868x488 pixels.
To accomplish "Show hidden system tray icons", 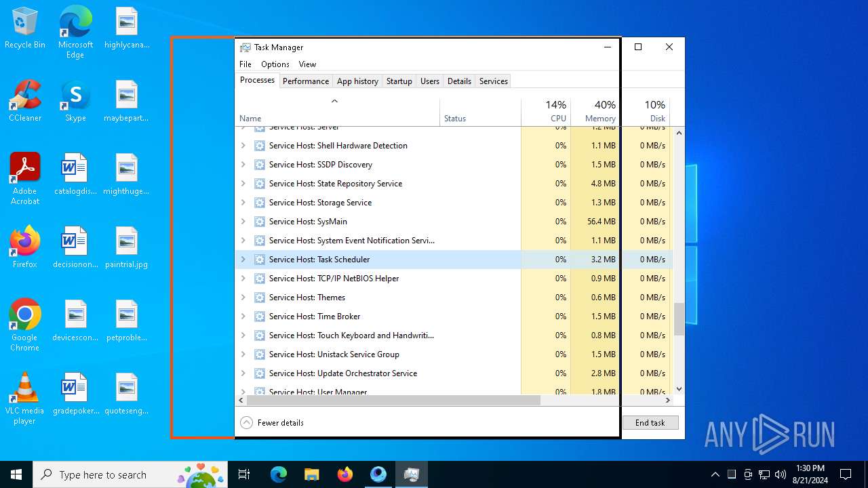I will pyautogui.click(x=715, y=474).
